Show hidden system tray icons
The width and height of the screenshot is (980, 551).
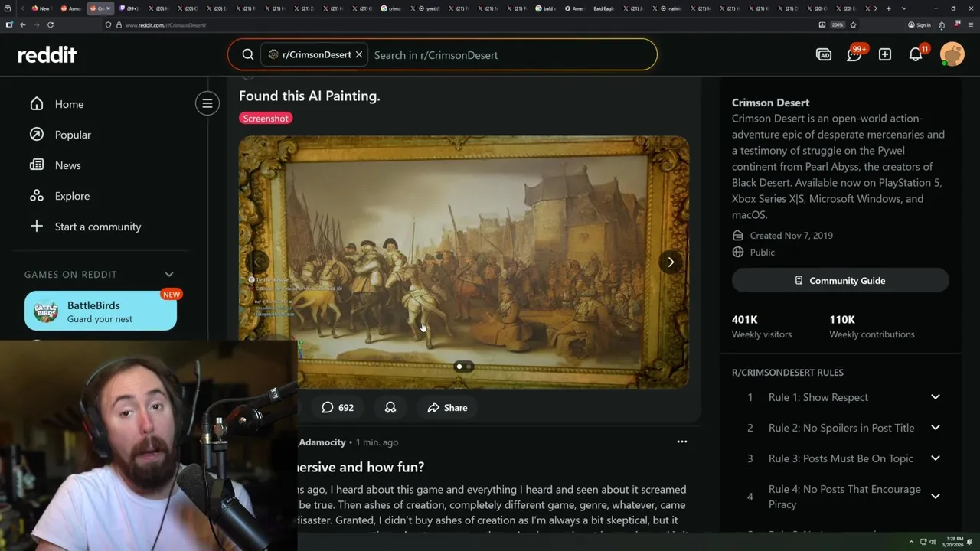tap(912, 542)
